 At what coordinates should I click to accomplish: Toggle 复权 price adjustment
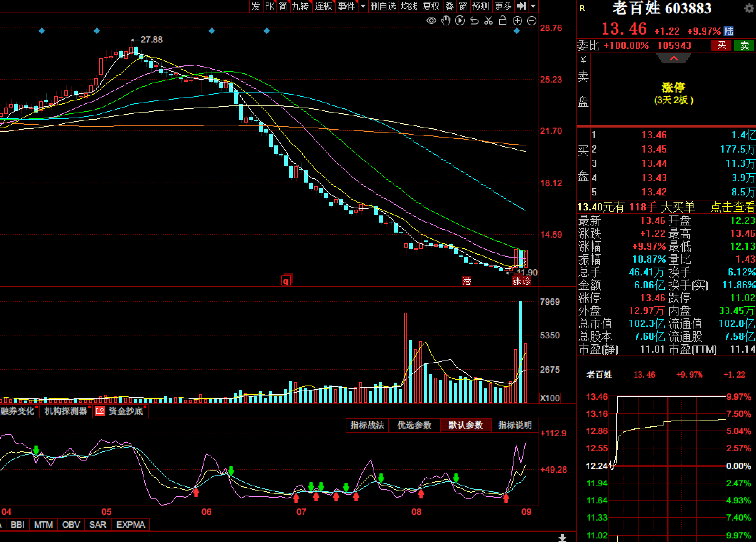pyautogui.click(x=431, y=6)
